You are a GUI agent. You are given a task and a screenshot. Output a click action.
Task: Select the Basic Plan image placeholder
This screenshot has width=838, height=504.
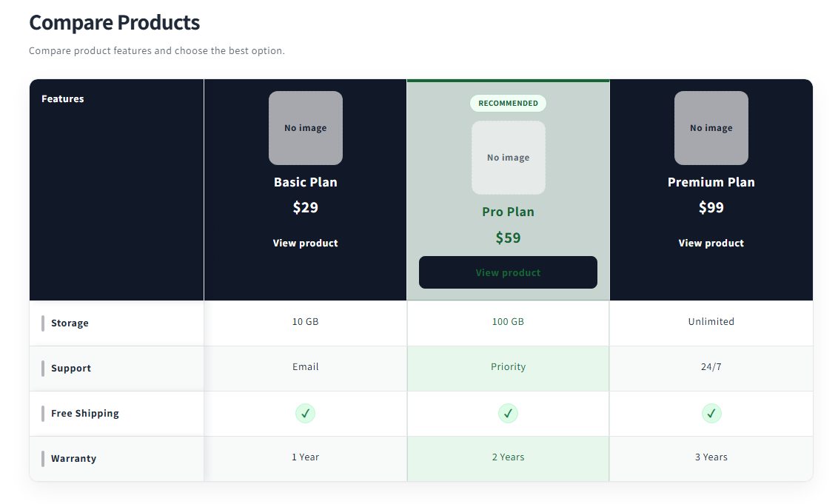(x=305, y=128)
